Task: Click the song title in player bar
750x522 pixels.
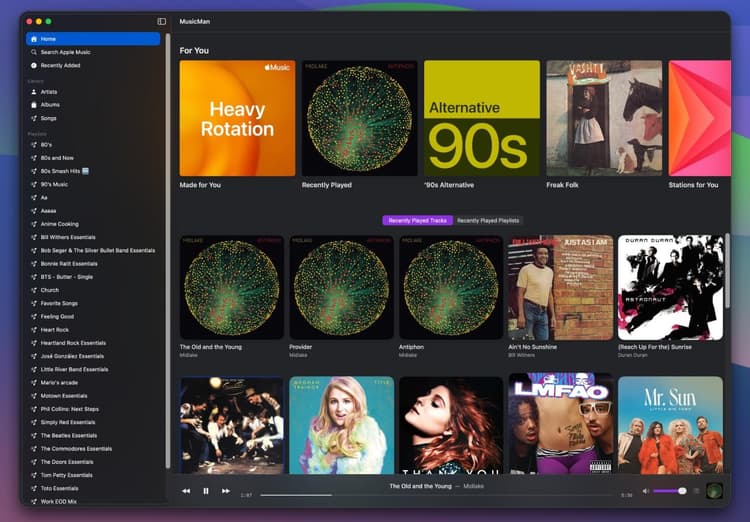Action: click(420, 486)
